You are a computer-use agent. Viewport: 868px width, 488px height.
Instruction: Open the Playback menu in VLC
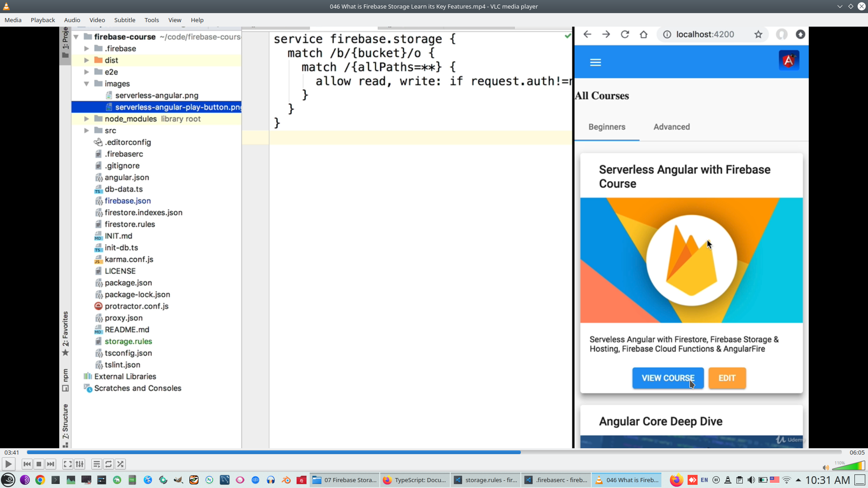(x=42, y=20)
